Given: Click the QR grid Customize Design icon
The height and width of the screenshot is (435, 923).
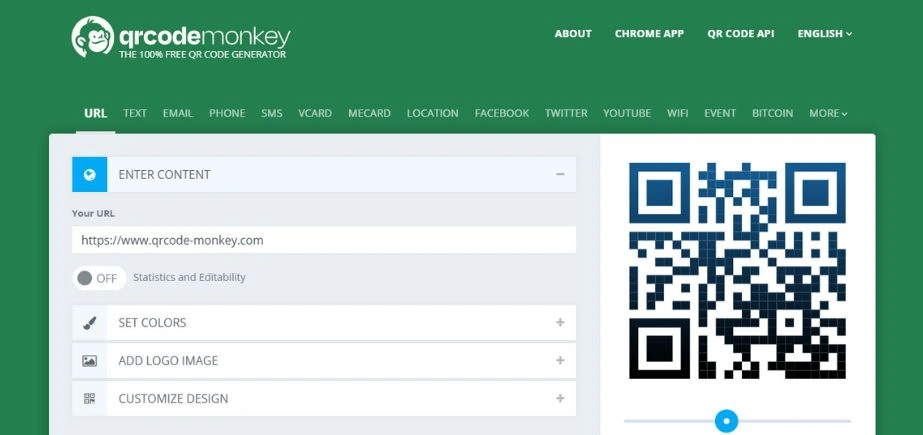Looking at the screenshot, I should (x=89, y=399).
